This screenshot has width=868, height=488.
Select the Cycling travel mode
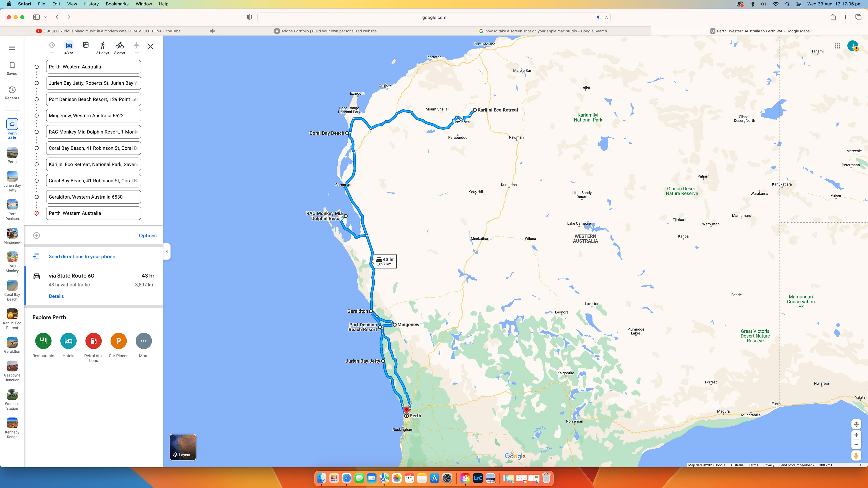tap(120, 48)
